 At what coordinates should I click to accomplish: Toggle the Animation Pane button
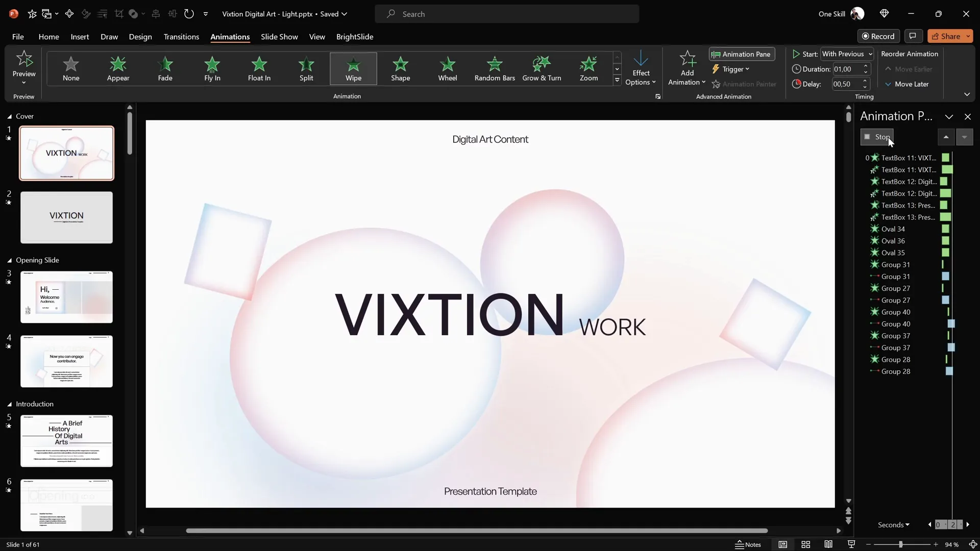[742, 54]
